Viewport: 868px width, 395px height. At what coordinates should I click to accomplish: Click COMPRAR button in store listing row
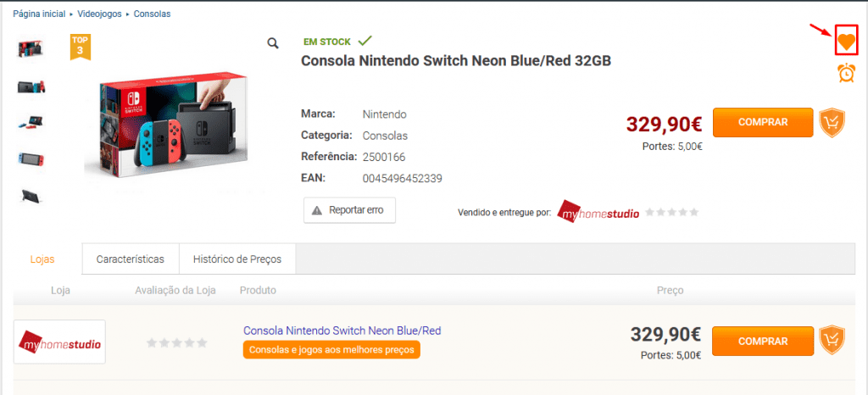pyautogui.click(x=763, y=341)
